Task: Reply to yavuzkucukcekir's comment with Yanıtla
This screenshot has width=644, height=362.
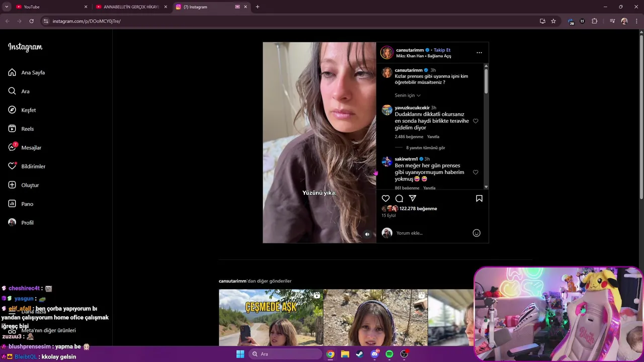Action: pyautogui.click(x=433, y=137)
